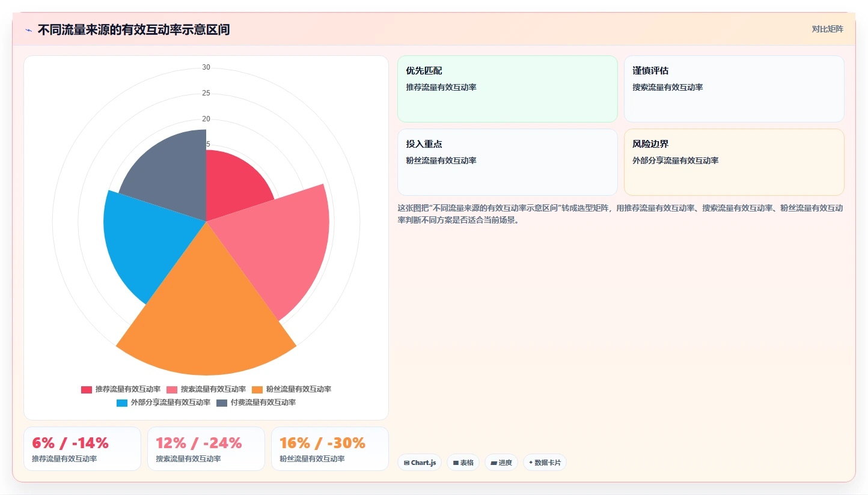Open the 风险边界 card

(x=734, y=162)
